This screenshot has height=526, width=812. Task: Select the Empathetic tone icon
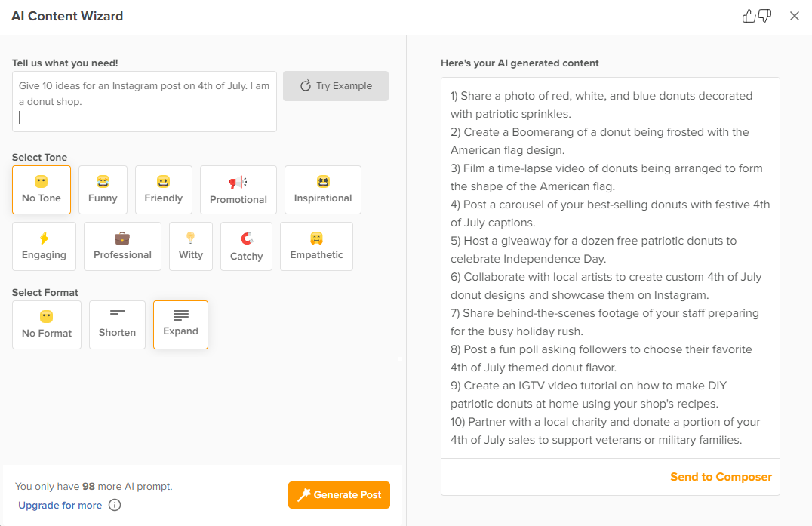316,238
